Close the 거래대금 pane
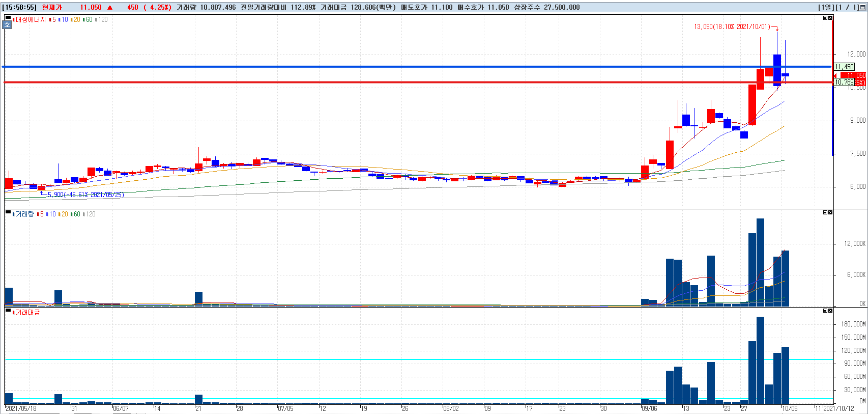The width and height of the screenshot is (868, 414). click(x=830, y=311)
